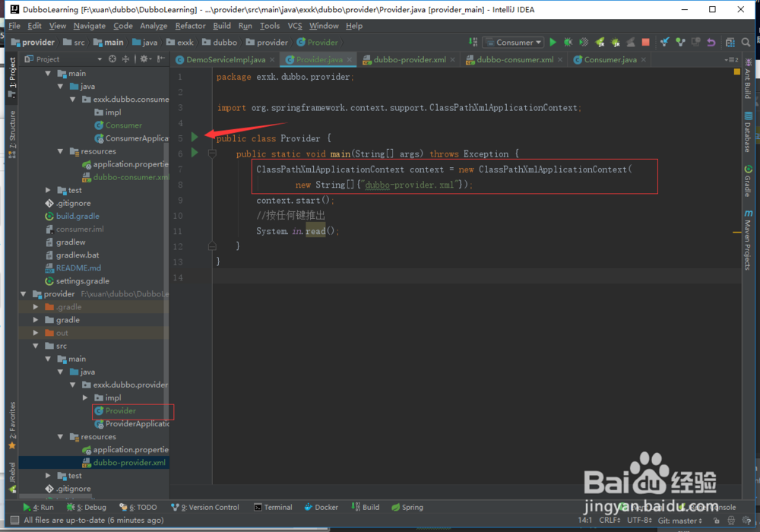This screenshot has width=760, height=532.
Task: Open the Analyze menu
Action: point(154,26)
